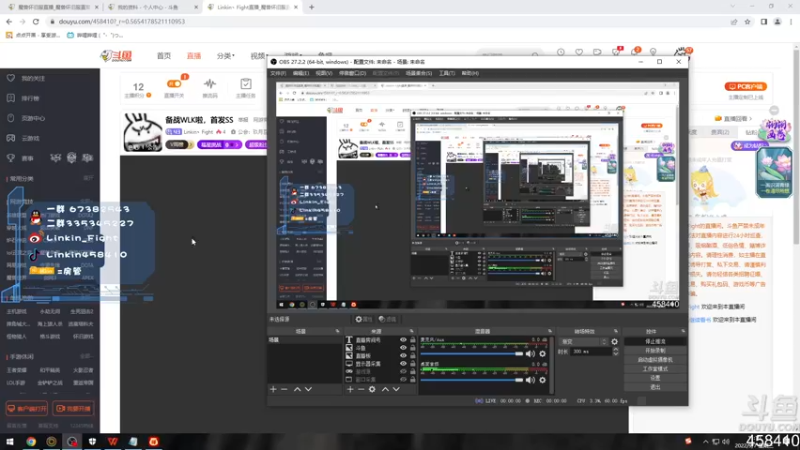
Task: Open WPS app from the taskbar
Action: coord(113,441)
